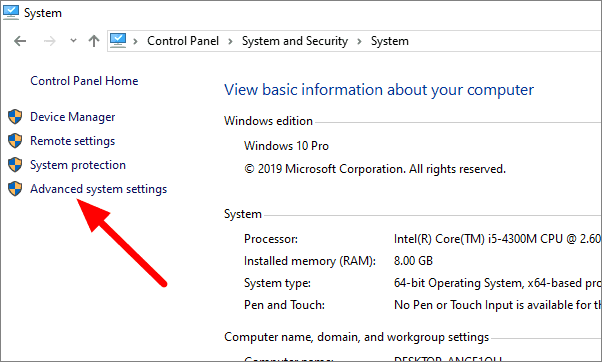The width and height of the screenshot is (602, 362).
Task: Open Control Panel Home link
Action: coord(84,81)
